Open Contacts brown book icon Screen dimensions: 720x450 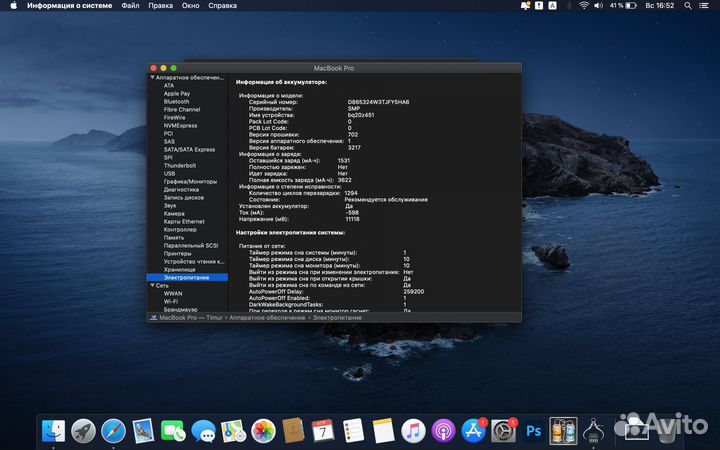293,431
